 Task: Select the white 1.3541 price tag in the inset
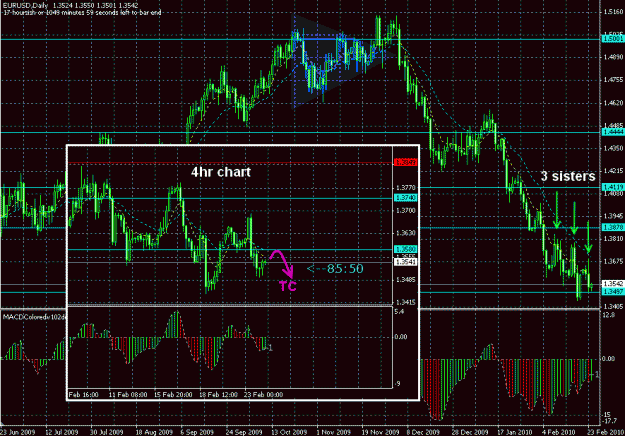tap(405, 262)
